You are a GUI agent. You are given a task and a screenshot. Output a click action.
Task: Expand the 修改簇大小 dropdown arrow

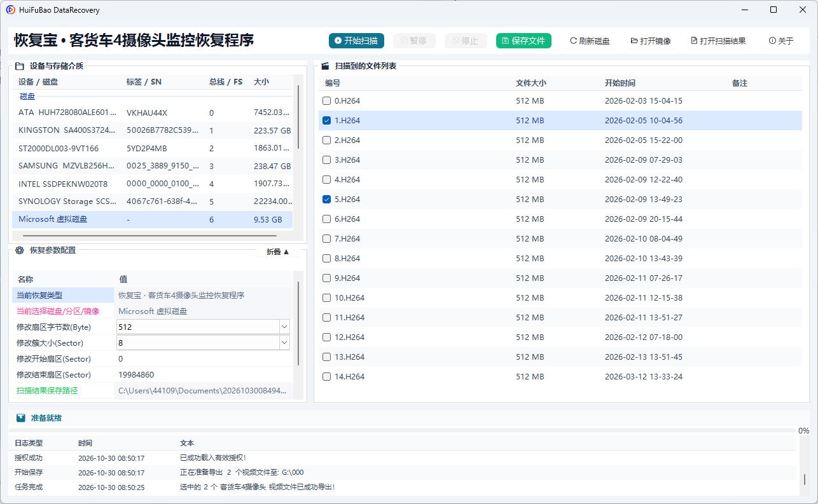pyautogui.click(x=284, y=343)
